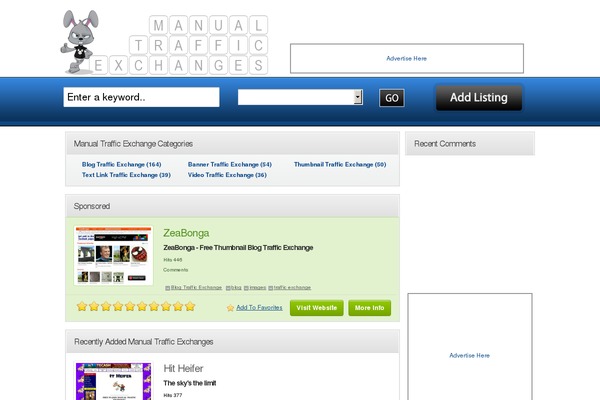600x400 pixels.
Task: Open the ZeaBonga listing title
Action: 186,233
